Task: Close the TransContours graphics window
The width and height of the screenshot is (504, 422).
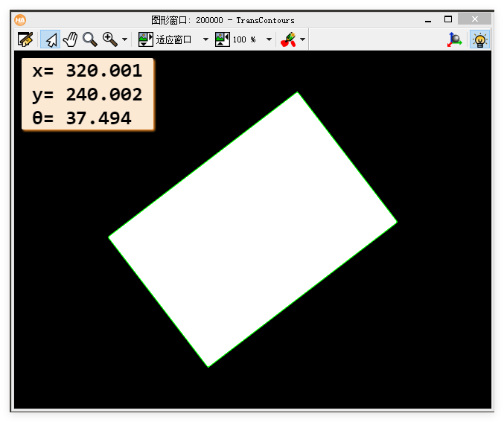Action: [475, 19]
